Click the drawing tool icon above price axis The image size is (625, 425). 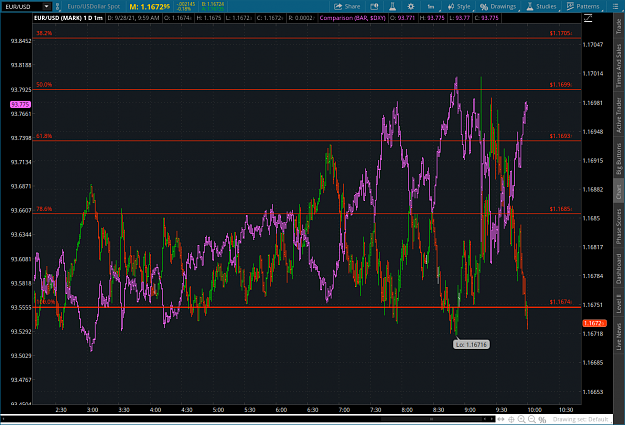click(x=588, y=18)
